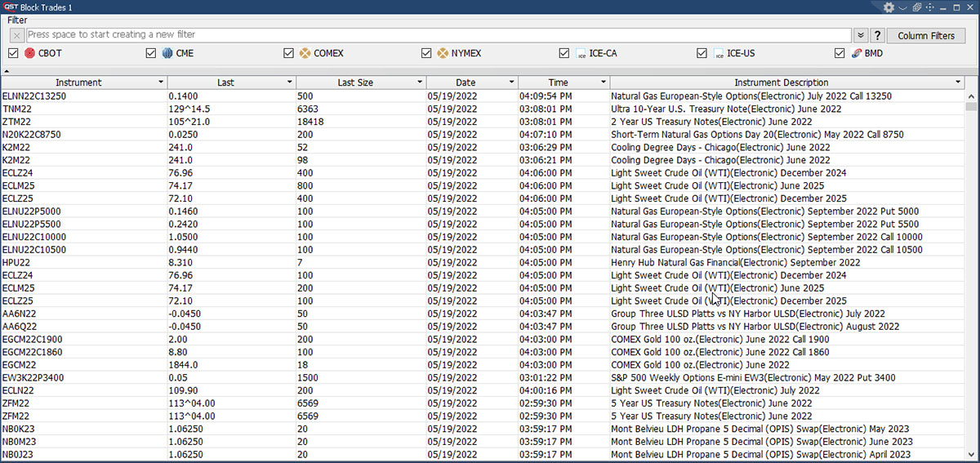Click the EGCM22C1900 instrument cell

84,339
